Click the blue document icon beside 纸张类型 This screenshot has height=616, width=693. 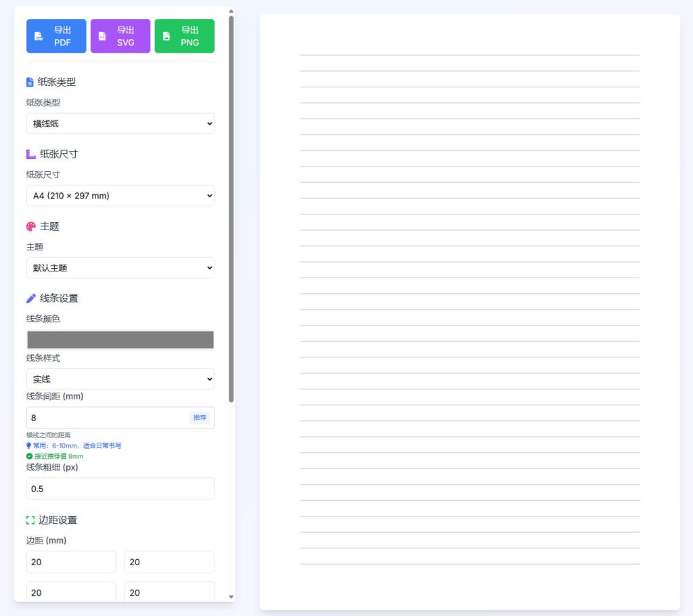(x=30, y=82)
